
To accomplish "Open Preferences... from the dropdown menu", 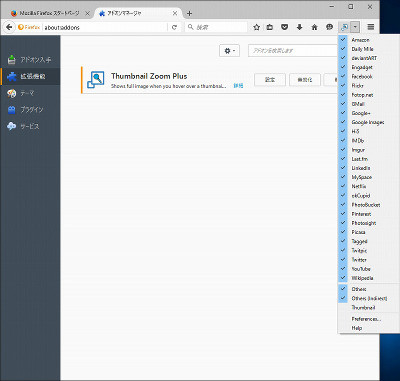I will pyautogui.click(x=368, y=319).
